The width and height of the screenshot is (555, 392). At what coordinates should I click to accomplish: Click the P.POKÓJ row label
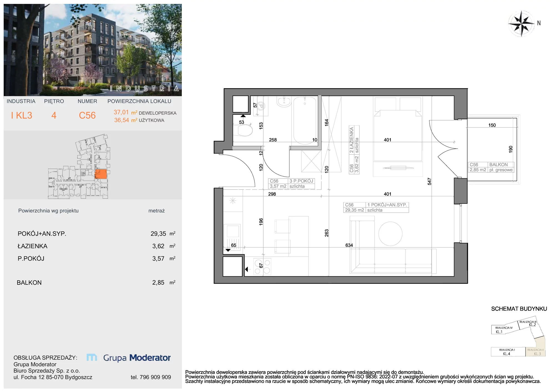click(x=31, y=258)
